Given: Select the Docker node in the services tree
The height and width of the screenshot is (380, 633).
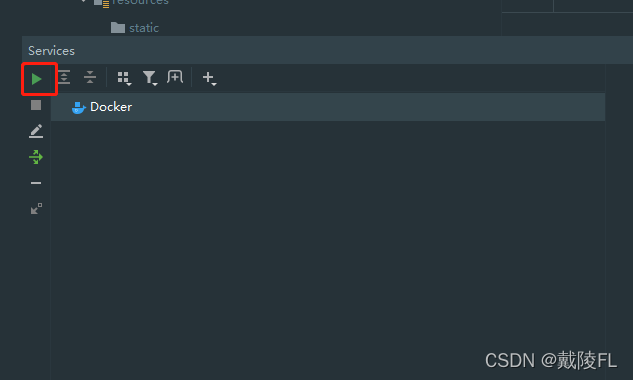Looking at the screenshot, I should click(x=328, y=107).
